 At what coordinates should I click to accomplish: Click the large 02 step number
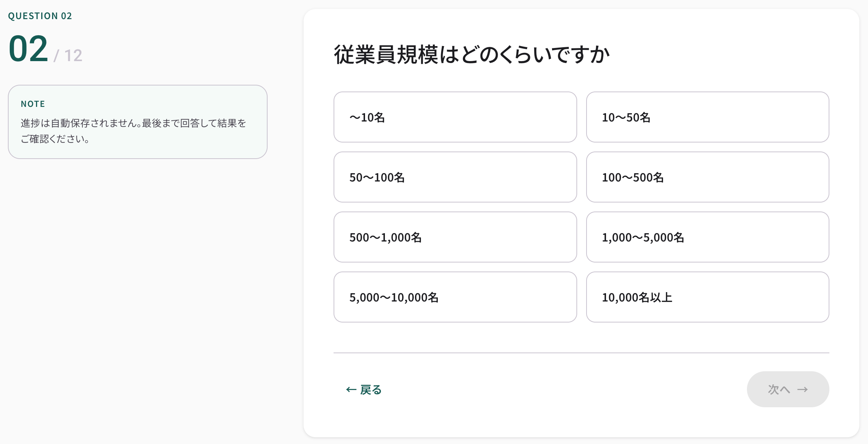point(28,49)
